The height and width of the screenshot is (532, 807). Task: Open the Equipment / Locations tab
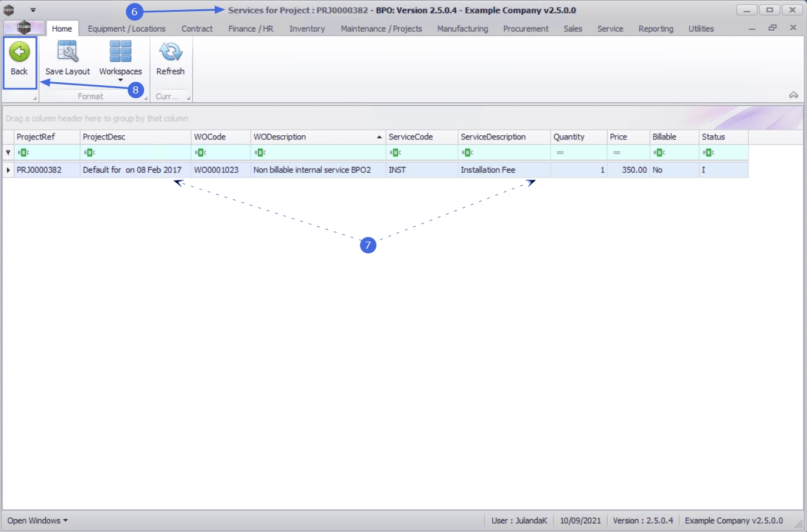pyautogui.click(x=126, y=28)
